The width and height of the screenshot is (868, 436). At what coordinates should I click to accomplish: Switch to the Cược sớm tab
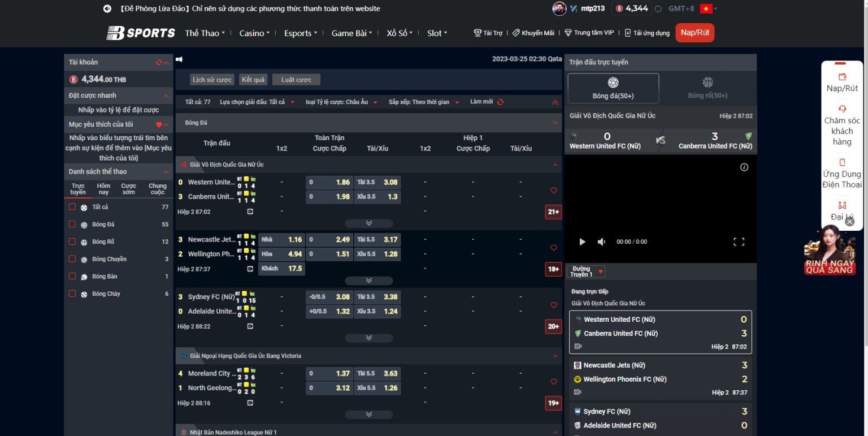(129, 189)
